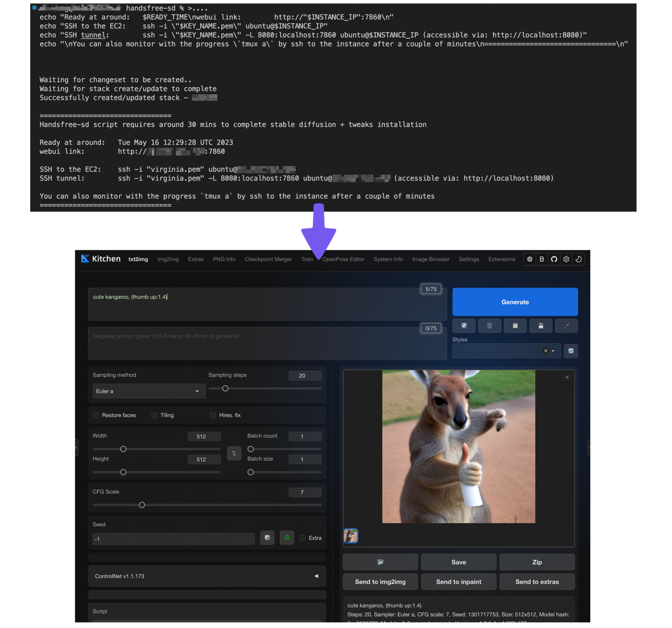Viewport: 672px width, 628px height.
Task: Enable the Tiling checkbox
Action: 154,415
